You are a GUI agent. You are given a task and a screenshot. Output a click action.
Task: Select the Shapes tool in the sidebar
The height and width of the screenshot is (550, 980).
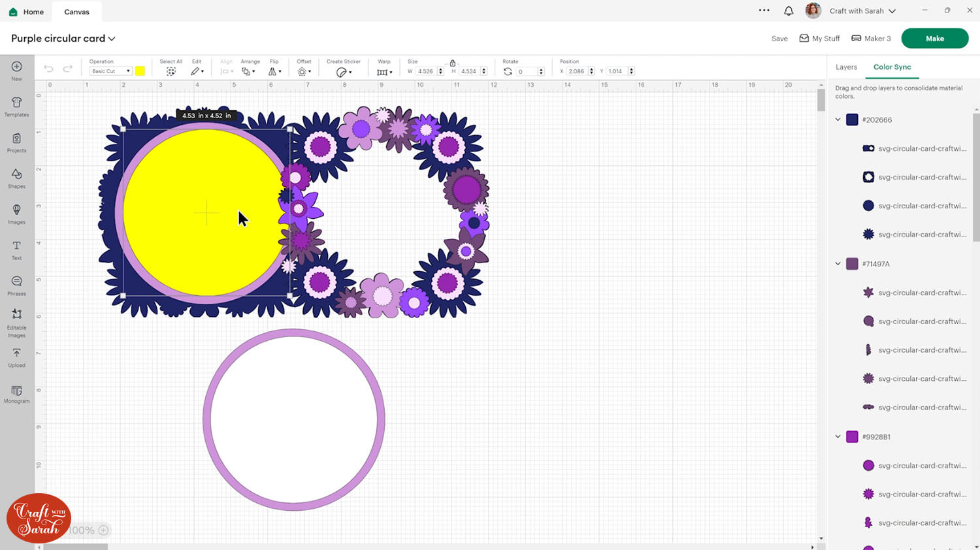click(16, 176)
